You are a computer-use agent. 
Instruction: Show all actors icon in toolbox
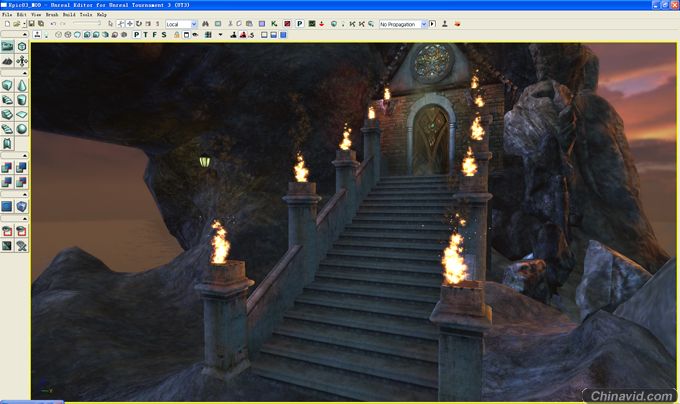[x=22, y=246]
